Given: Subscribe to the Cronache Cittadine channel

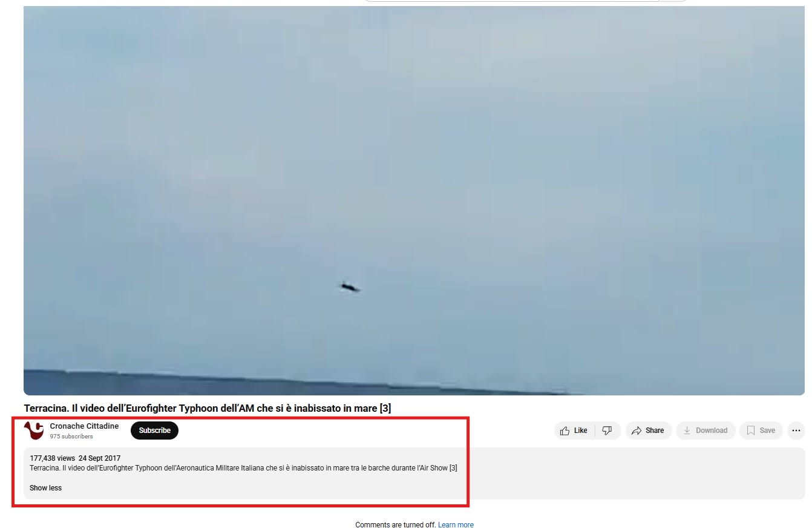Looking at the screenshot, I should point(154,431).
